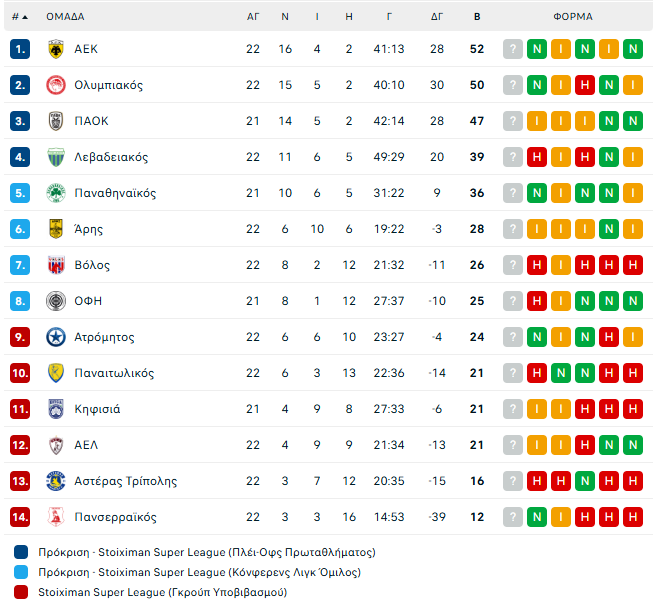Click the Παναιτωλικός team name

[114, 373]
